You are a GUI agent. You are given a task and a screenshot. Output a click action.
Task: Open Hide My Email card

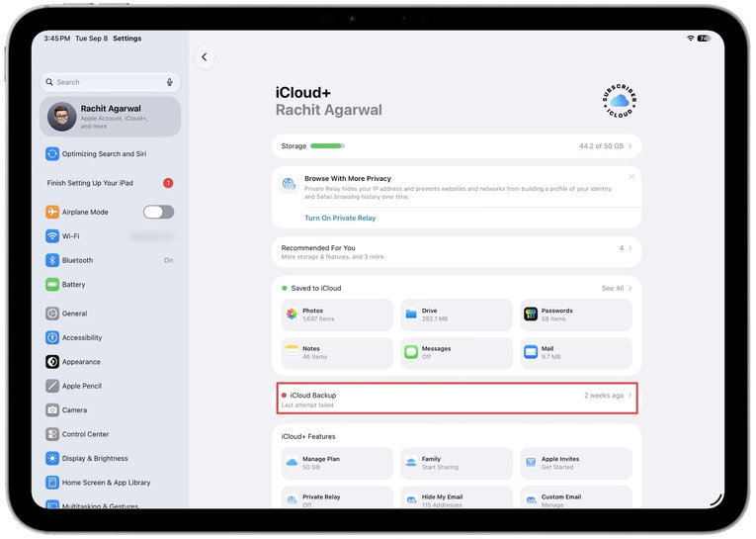(457, 497)
